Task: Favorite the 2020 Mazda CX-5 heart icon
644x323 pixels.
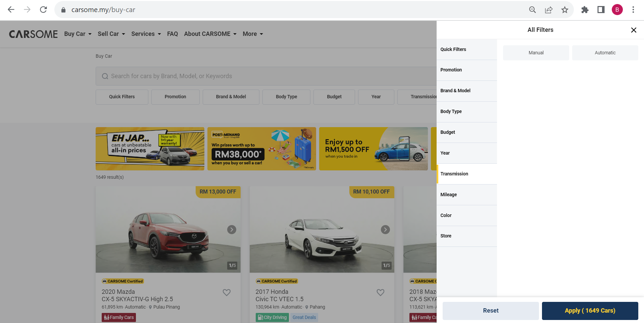Action: pos(227,292)
